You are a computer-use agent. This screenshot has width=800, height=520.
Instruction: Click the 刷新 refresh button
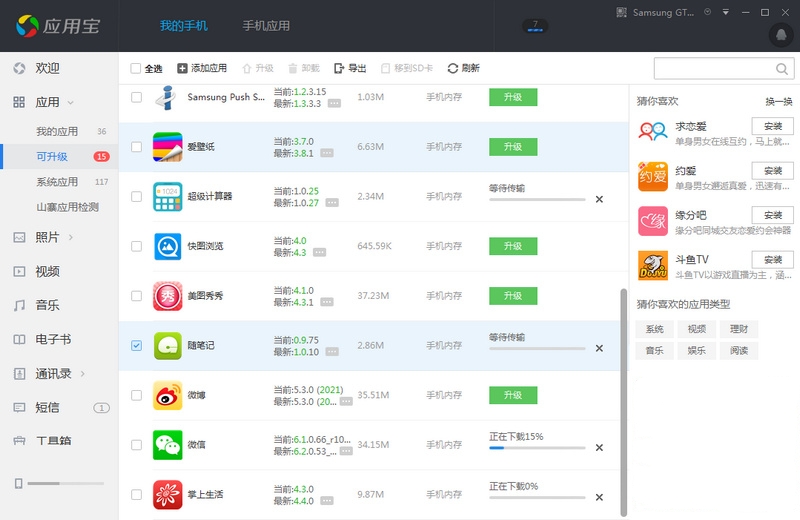[x=463, y=68]
